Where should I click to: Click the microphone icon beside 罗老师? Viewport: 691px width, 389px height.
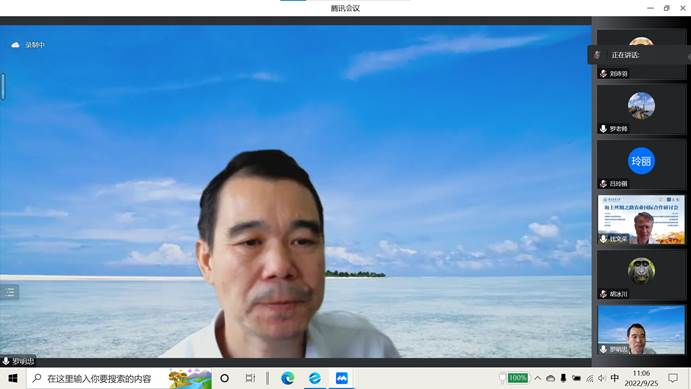[x=603, y=128]
